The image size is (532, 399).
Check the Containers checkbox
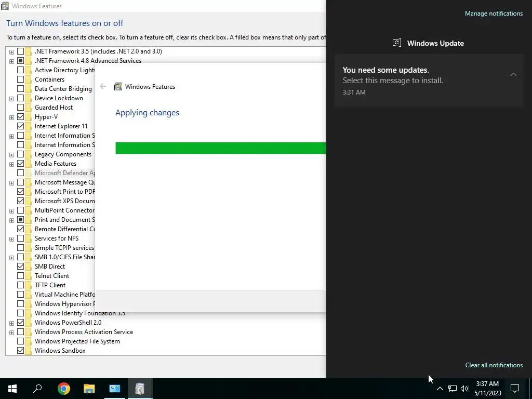coord(20,79)
